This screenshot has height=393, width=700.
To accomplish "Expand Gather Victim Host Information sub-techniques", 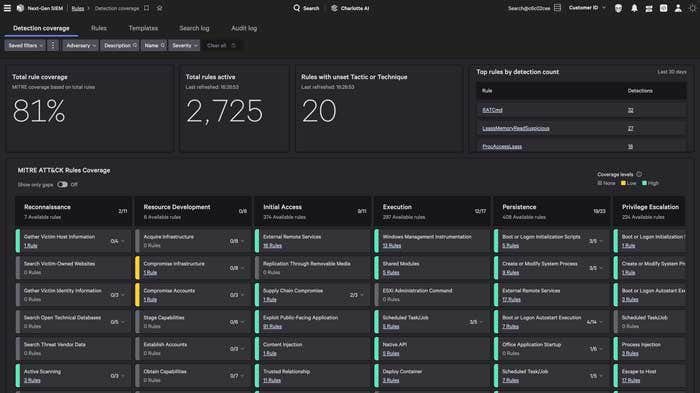I will click(x=123, y=241).
